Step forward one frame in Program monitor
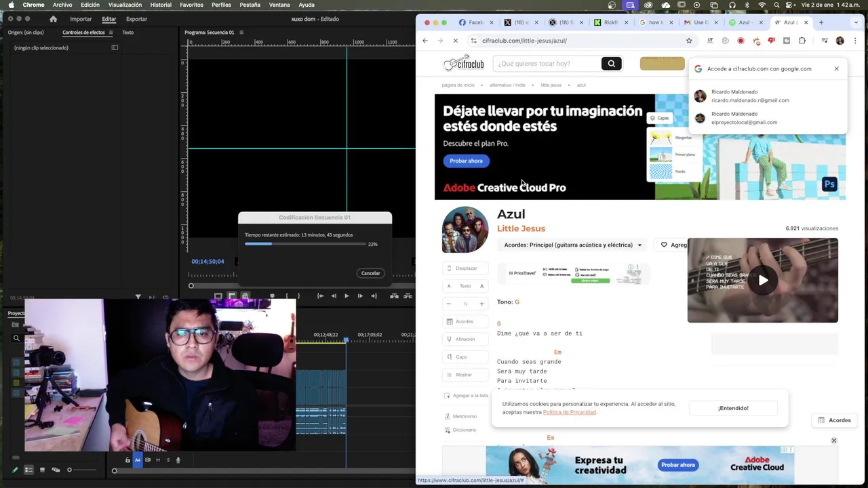The height and width of the screenshot is (488, 868). pos(360,296)
